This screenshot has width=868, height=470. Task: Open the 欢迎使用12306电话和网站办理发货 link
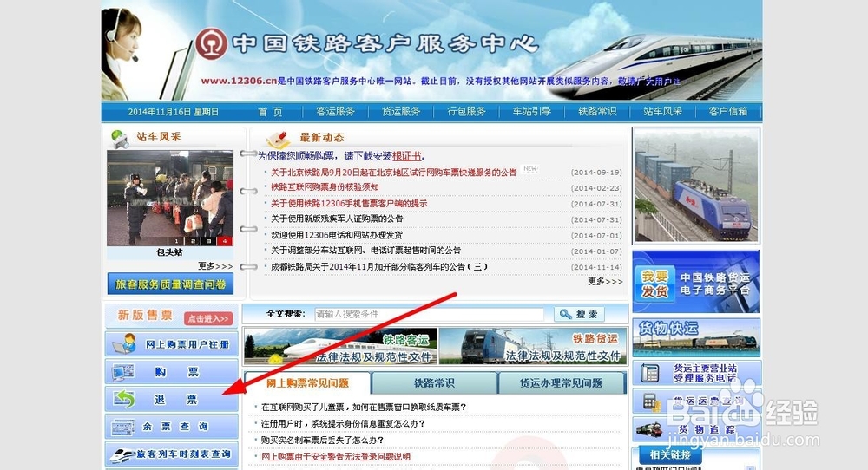[337, 235]
